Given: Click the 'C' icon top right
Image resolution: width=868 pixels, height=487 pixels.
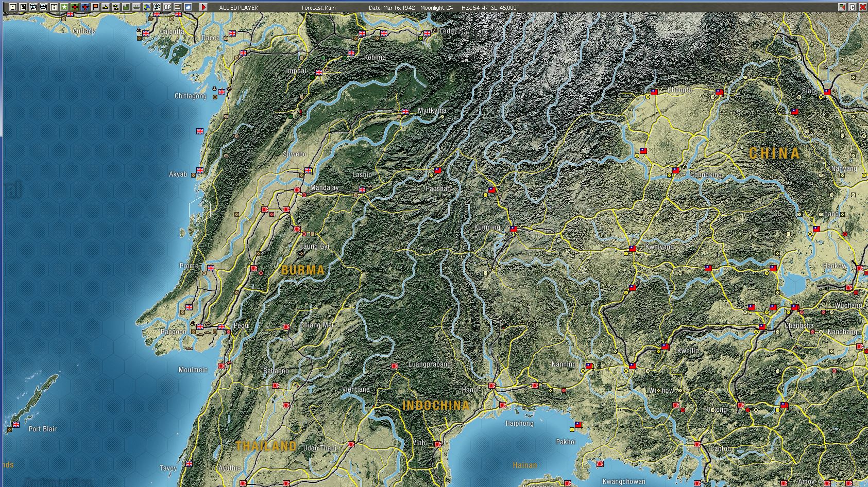Looking at the screenshot, I should point(853,7).
